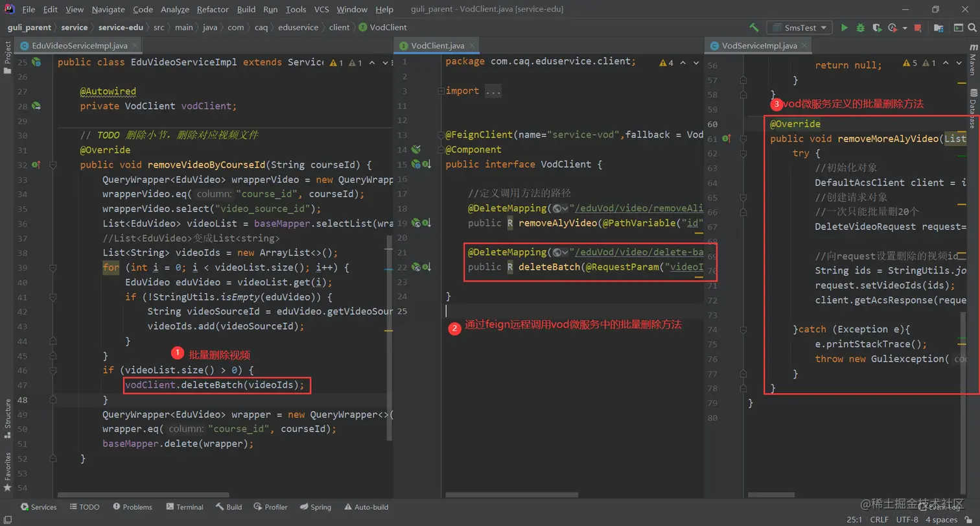This screenshot has width=980, height=526.
Task: Click the autowired bean gutter icon line 28
Action: tap(36, 106)
